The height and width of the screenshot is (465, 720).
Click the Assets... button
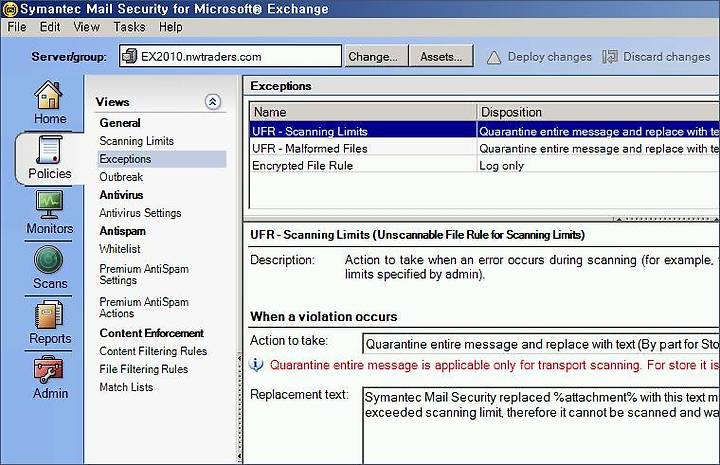point(441,56)
